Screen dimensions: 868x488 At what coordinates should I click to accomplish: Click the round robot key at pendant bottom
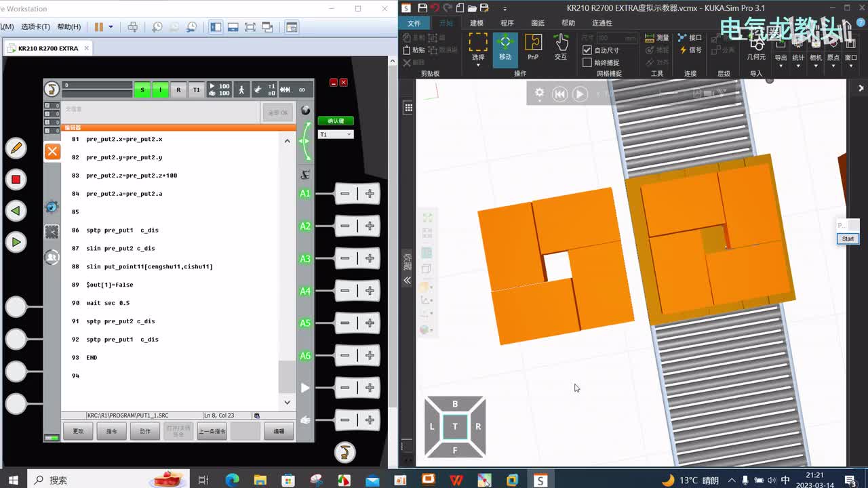coord(344,451)
